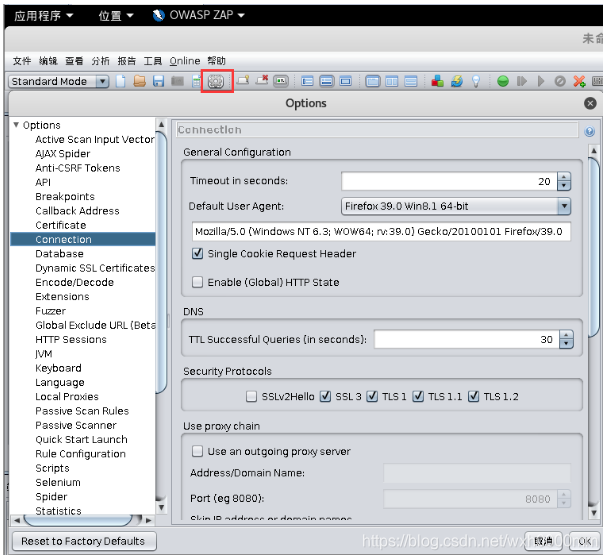
Task: Click the Open Session folder icon
Action: pos(140,81)
